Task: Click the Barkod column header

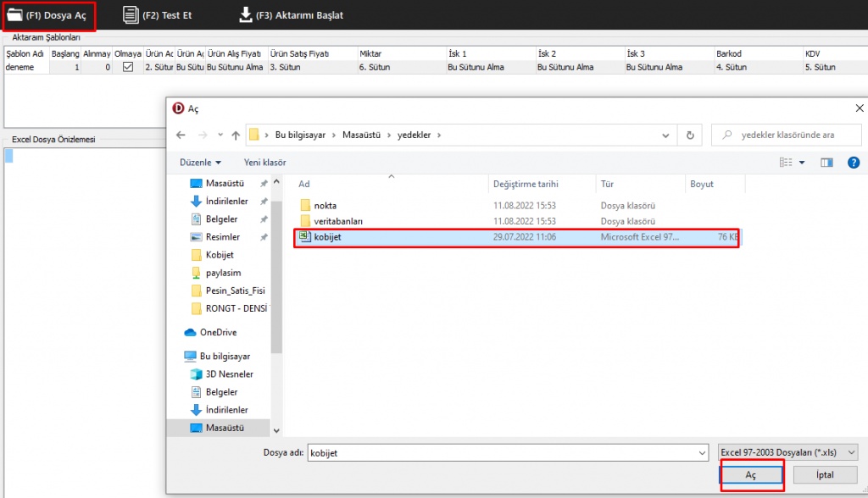Action: coord(759,53)
